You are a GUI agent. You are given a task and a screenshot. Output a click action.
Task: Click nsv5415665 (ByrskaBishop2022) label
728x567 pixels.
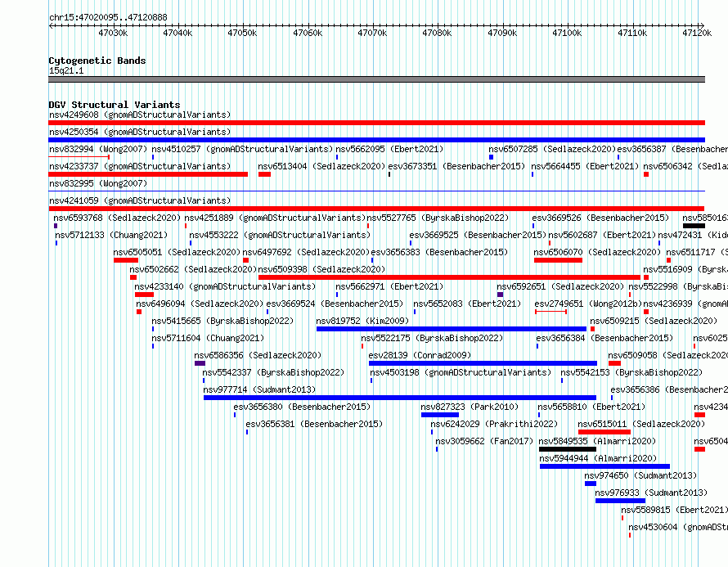(222, 321)
